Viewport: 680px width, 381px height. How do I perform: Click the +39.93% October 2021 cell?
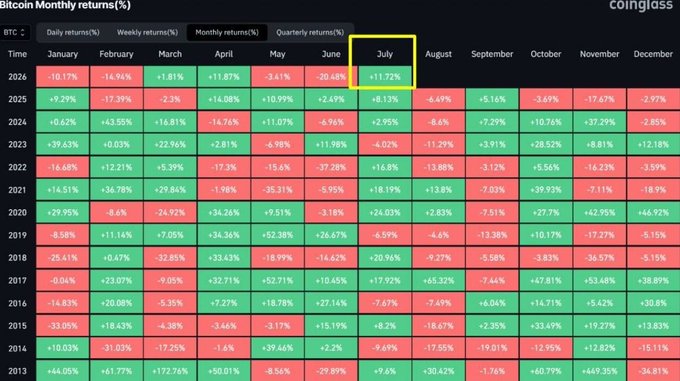(546, 190)
